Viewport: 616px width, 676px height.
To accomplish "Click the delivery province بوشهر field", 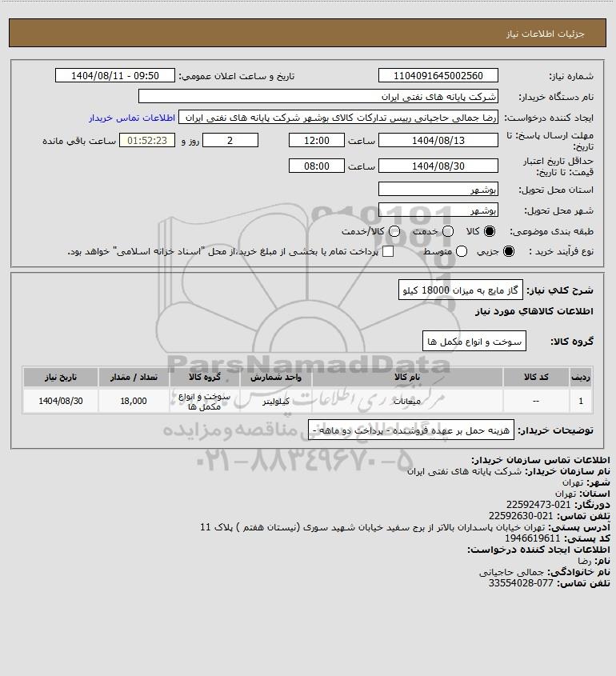I will [438, 190].
